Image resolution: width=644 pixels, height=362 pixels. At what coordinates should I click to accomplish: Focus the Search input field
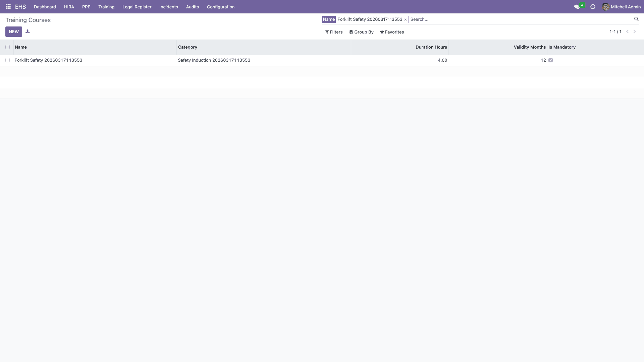pyautogui.click(x=520, y=19)
